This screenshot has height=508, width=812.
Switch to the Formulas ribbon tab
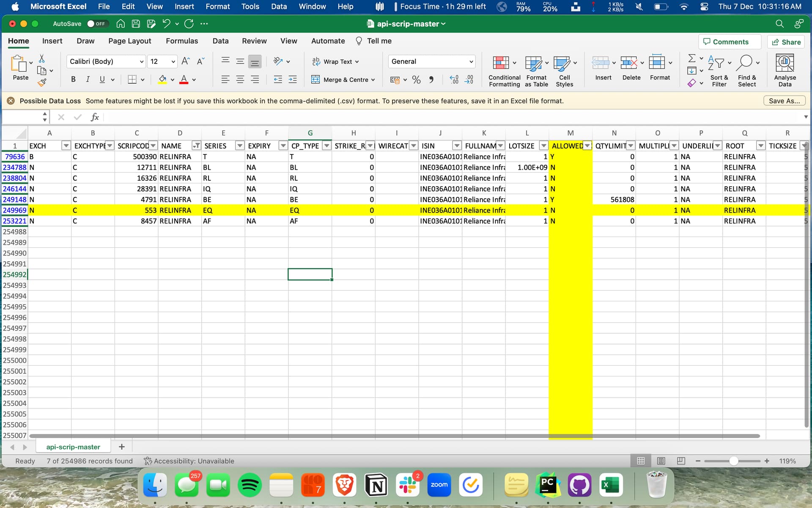[x=182, y=41]
